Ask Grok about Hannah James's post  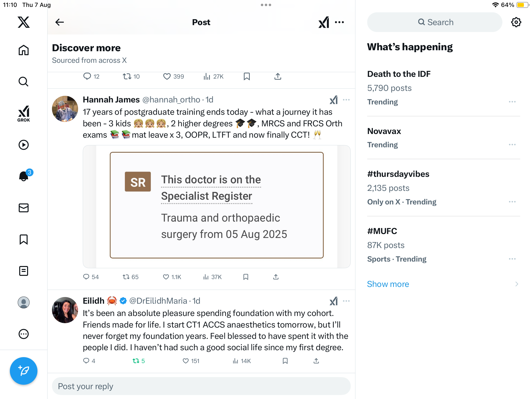click(333, 100)
